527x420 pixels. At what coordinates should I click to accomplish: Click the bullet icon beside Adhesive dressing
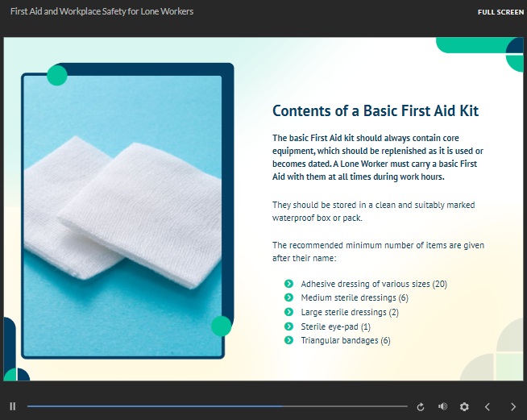coord(288,284)
